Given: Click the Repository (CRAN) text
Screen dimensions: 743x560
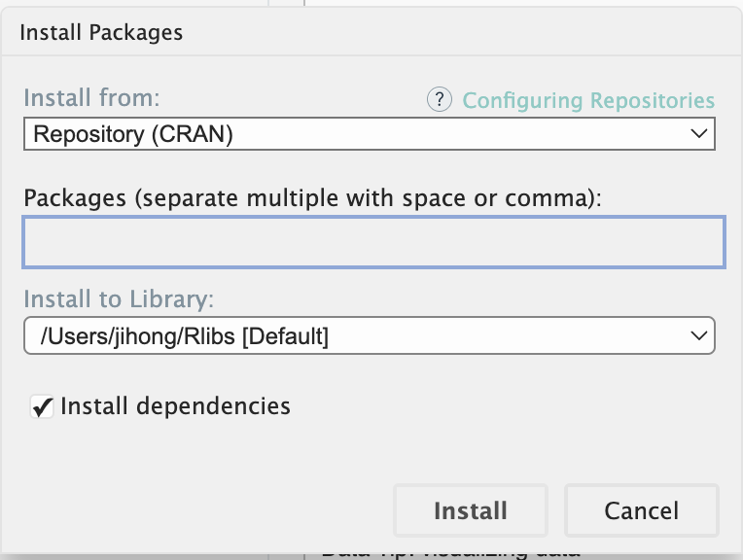Looking at the screenshot, I should [x=133, y=134].
